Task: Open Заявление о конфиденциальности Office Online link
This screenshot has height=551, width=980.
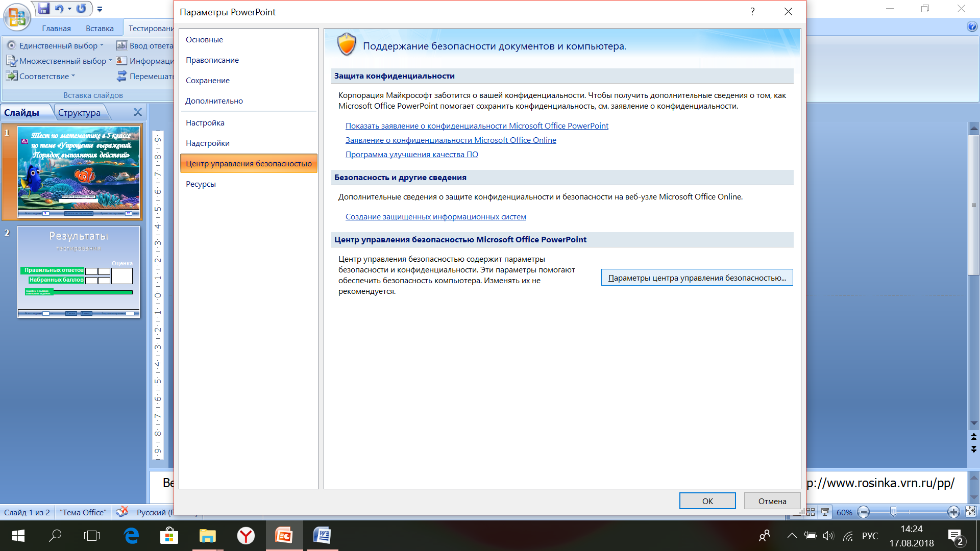Action: click(x=451, y=140)
